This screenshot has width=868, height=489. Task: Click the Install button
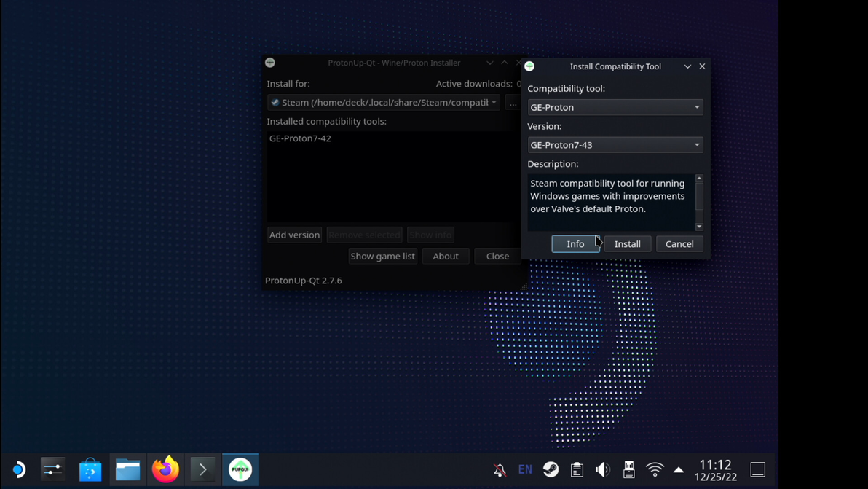pyautogui.click(x=627, y=243)
